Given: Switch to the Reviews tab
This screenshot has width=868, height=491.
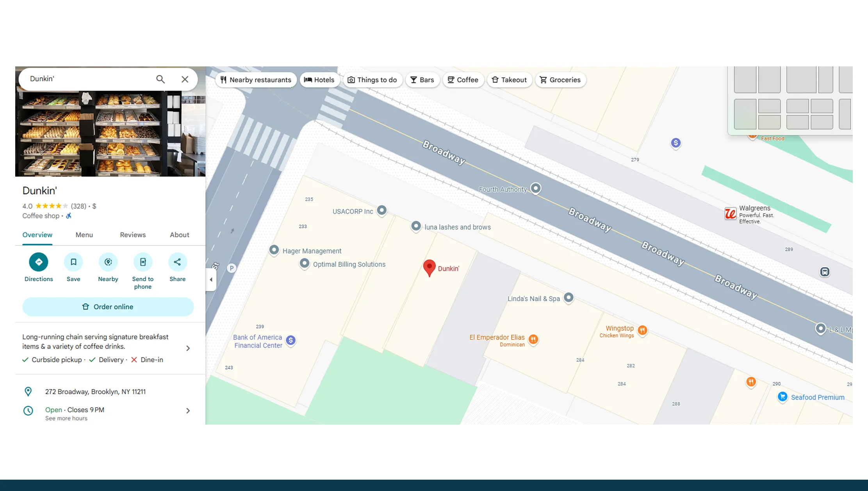Looking at the screenshot, I should [x=133, y=235].
